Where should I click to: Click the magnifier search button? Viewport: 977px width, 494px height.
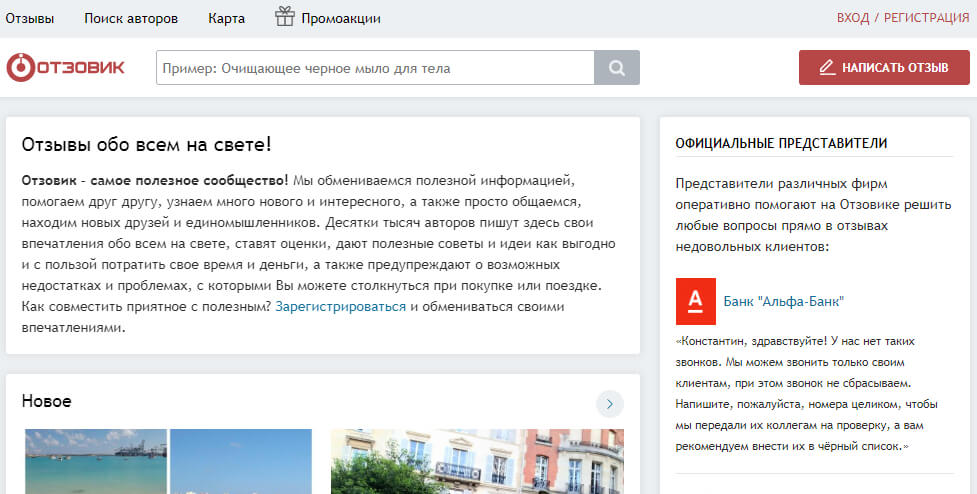tap(617, 68)
